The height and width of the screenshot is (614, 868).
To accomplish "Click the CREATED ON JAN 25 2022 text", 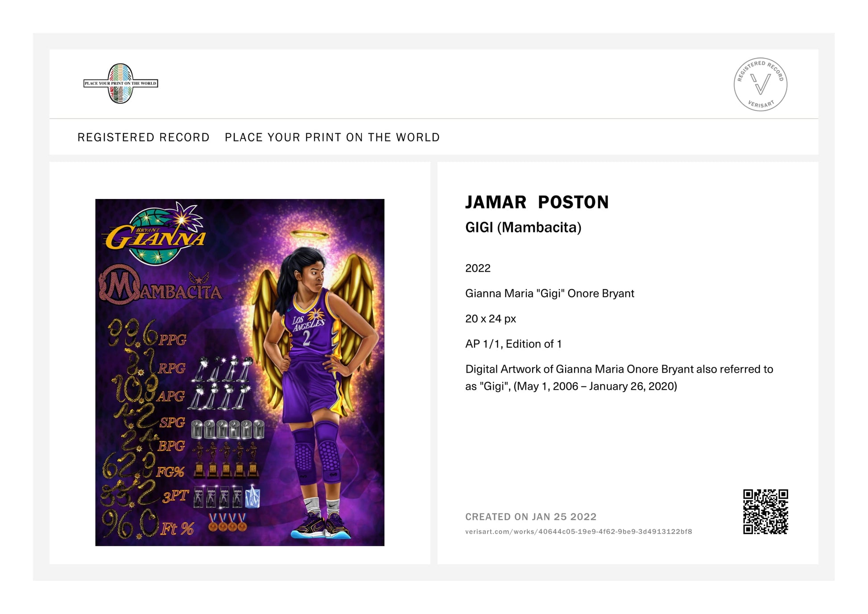I will pyautogui.click(x=530, y=517).
